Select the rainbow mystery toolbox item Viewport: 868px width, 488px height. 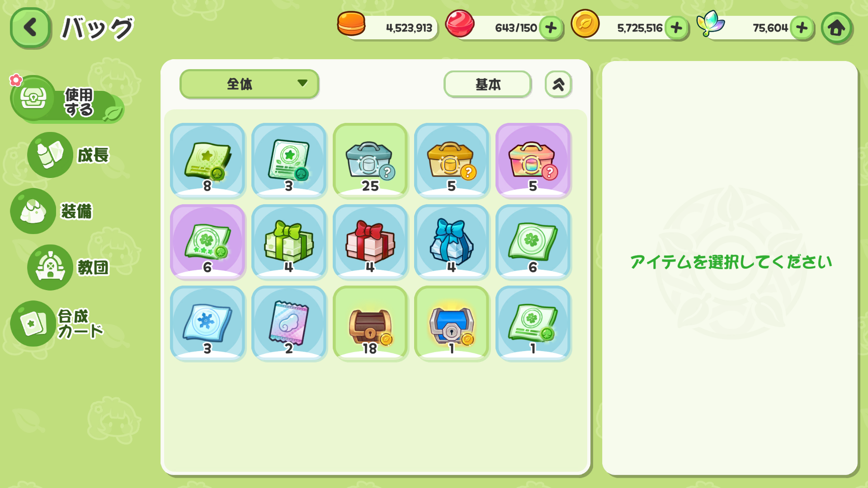click(533, 160)
